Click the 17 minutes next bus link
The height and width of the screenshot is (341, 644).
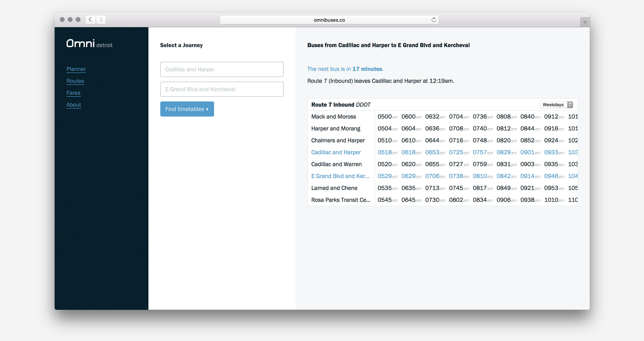coord(367,69)
